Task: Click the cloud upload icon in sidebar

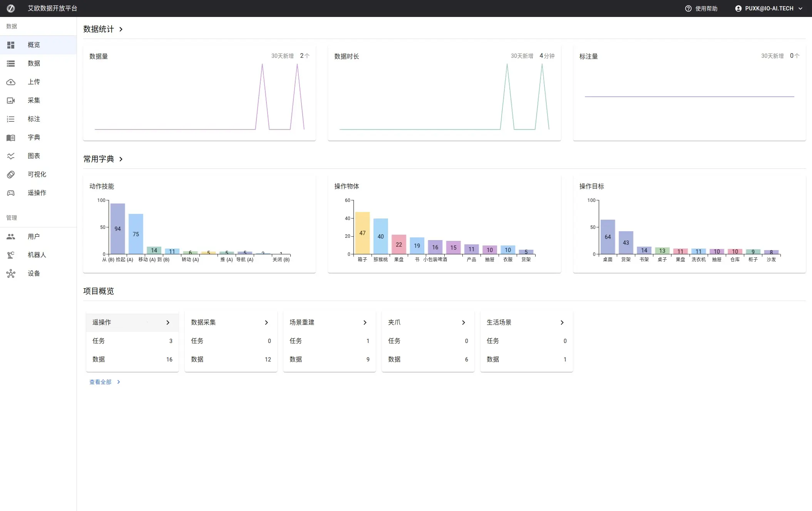Action: (x=11, y=82)
